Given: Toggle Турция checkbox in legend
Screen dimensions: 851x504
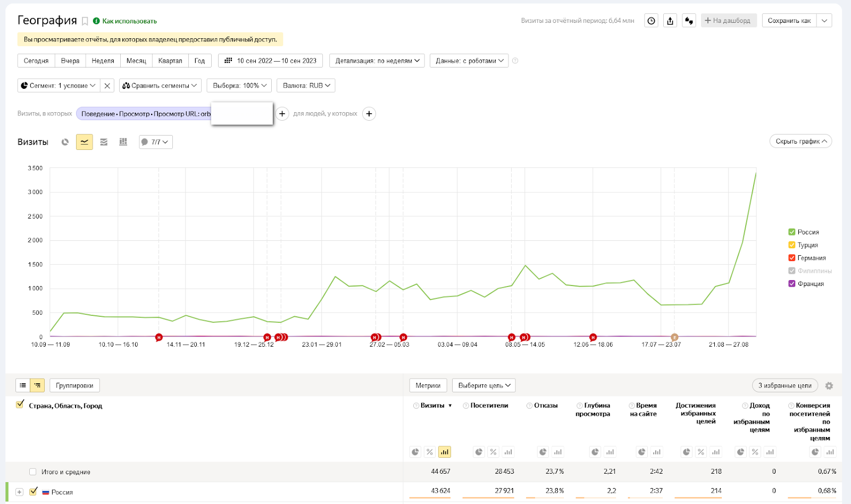Looking at the screenshot, I should pyautogui.click(x=791, y=245).
